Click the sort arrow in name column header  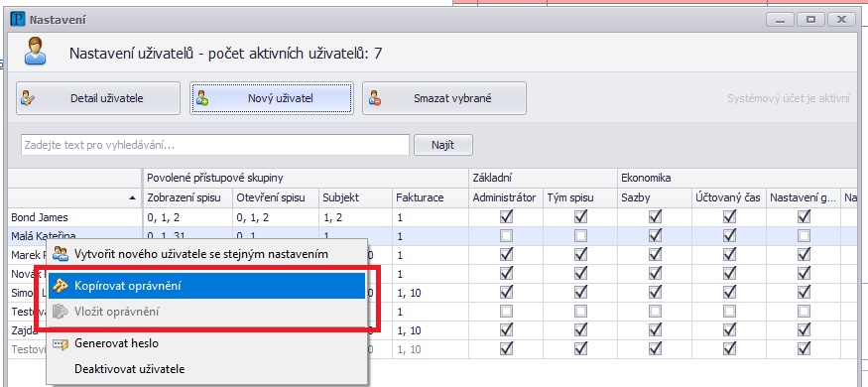[132, 197]
